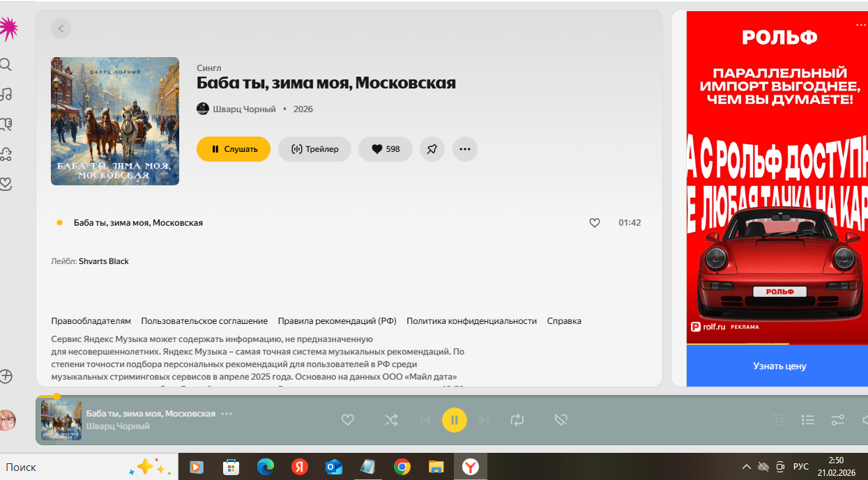This screenshot has width=868, height=480.
Task: Skip to the next track
Action: tap(484, 420)
